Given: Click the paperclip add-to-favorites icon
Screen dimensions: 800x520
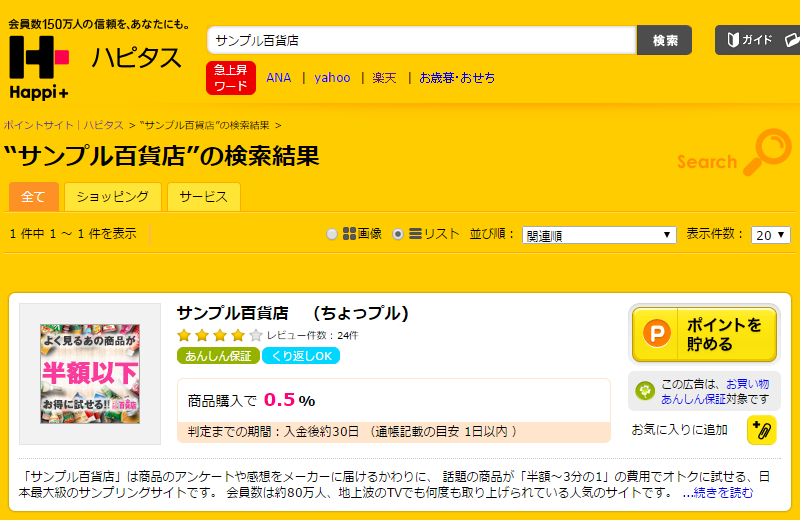Looking at the screenshot, I should [762, 430].
